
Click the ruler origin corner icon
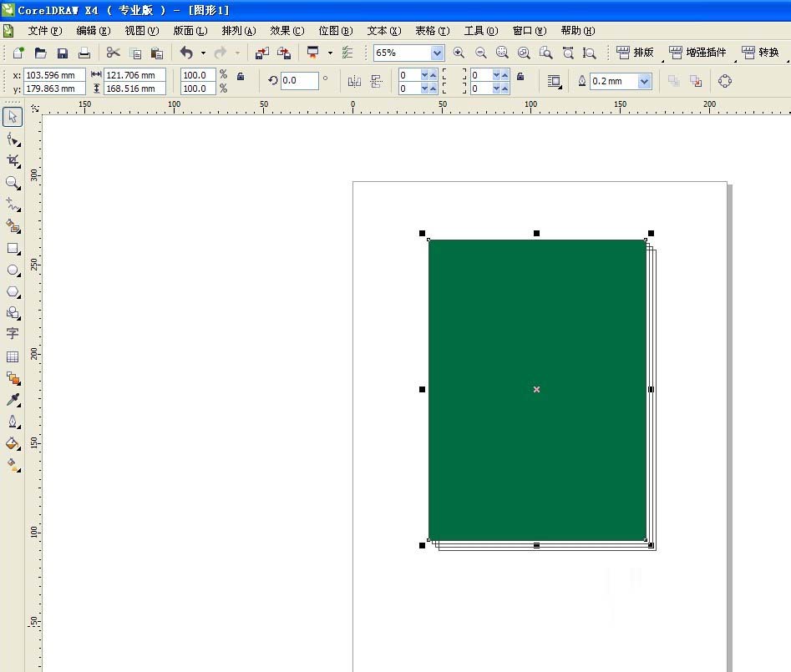[35, 109]
